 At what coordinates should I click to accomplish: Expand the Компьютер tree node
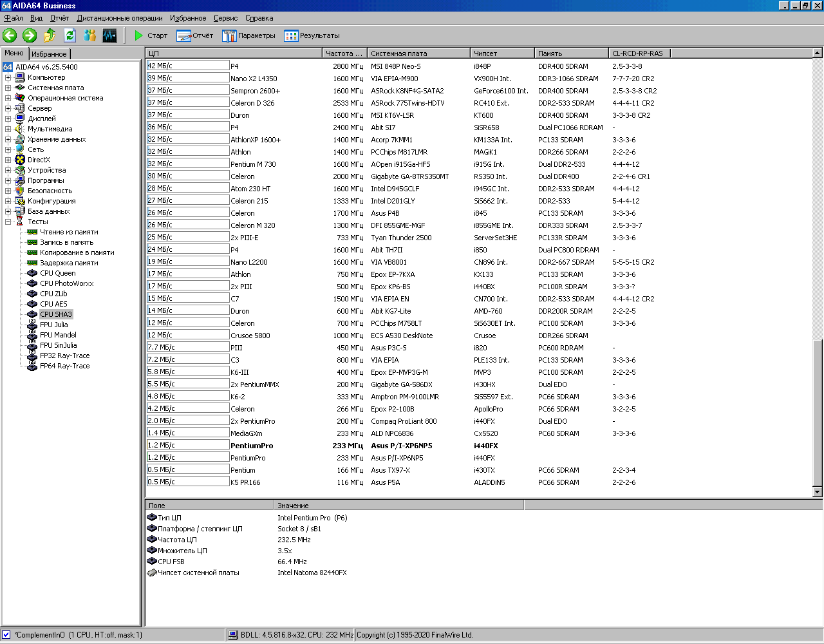(x=8, y=77)
